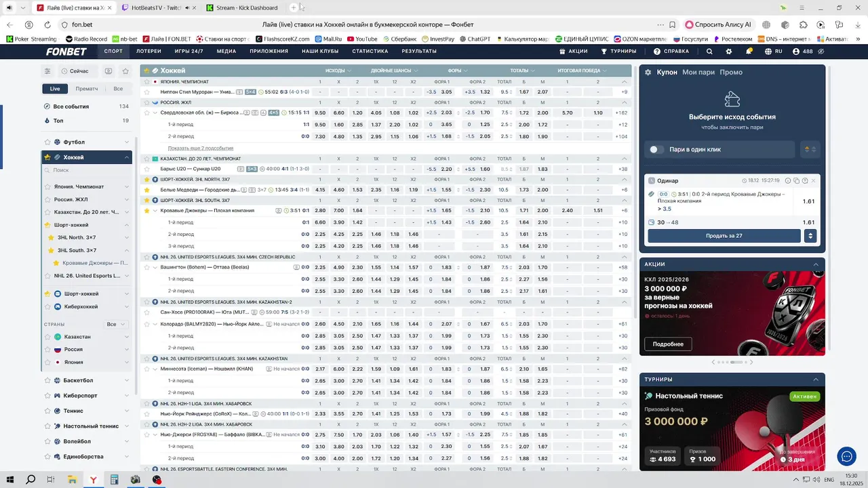868x488 pixels.
Task: Open notifications bell in header
Action: [x=749, y=52]
